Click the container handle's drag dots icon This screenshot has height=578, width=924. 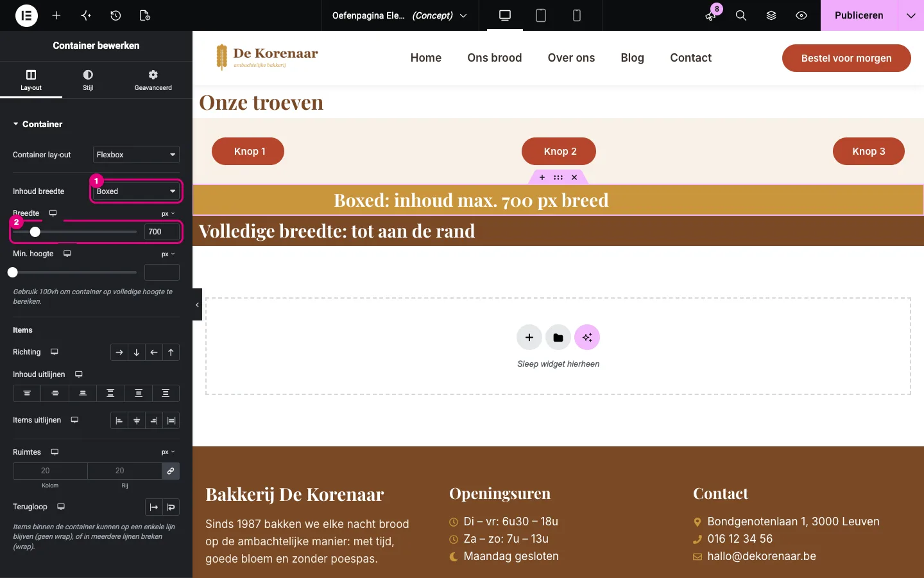(x=558, y=177)
